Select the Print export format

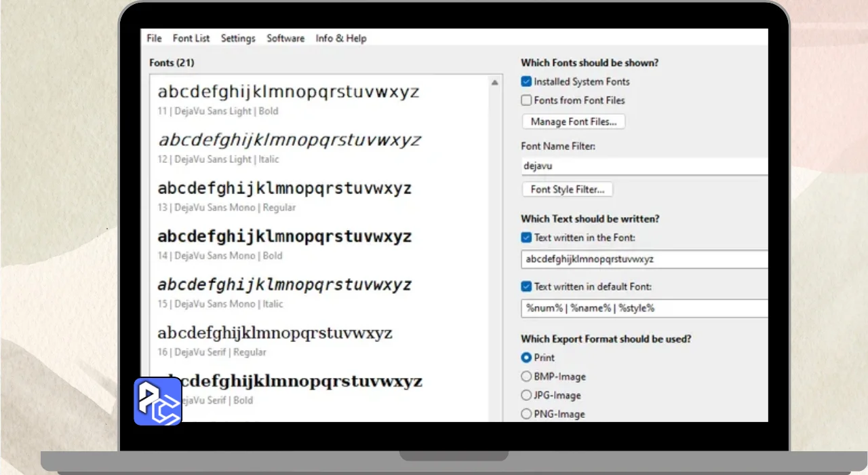[526, 358]
